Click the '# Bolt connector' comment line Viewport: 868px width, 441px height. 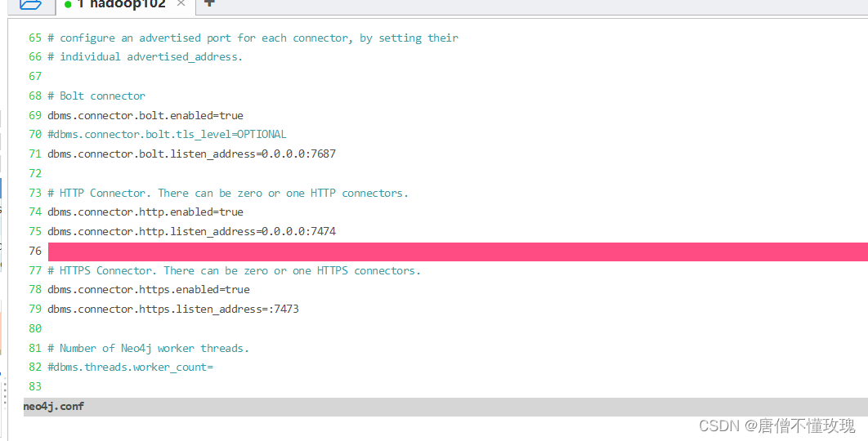(x=96, y=96)
